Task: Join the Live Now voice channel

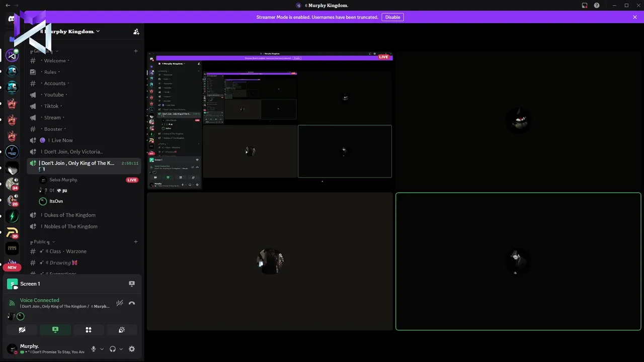Action: (84, 140)
